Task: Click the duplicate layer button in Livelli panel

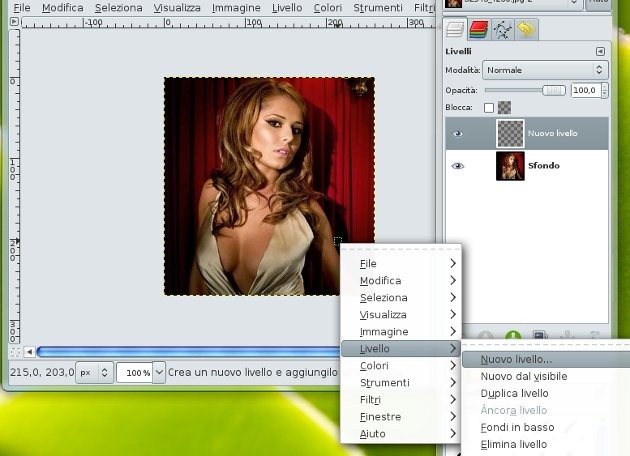Action: pyautogui.click(x=540, y=335)
